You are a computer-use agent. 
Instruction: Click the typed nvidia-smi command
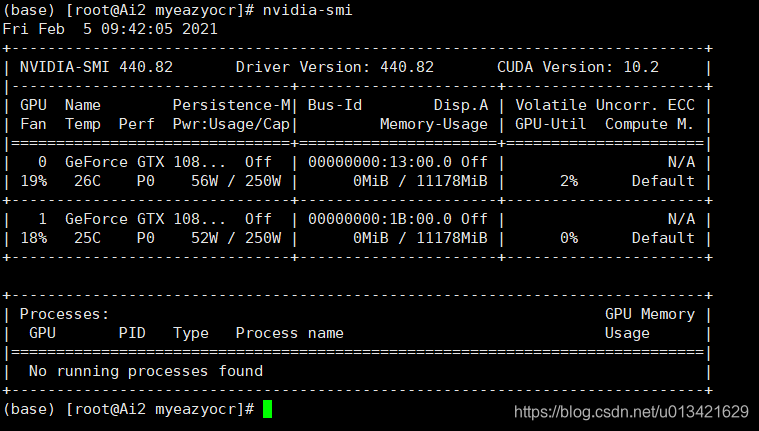(307, 10)
